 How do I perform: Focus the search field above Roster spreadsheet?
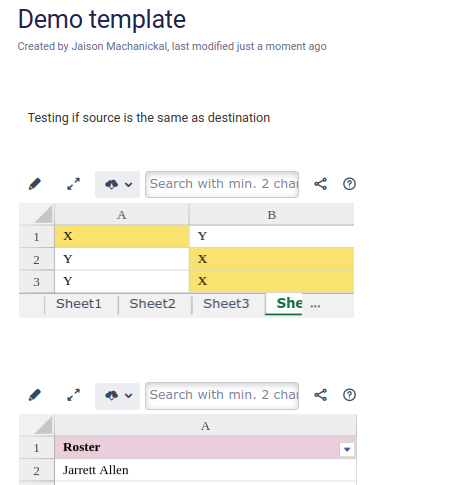coord(222,396)
